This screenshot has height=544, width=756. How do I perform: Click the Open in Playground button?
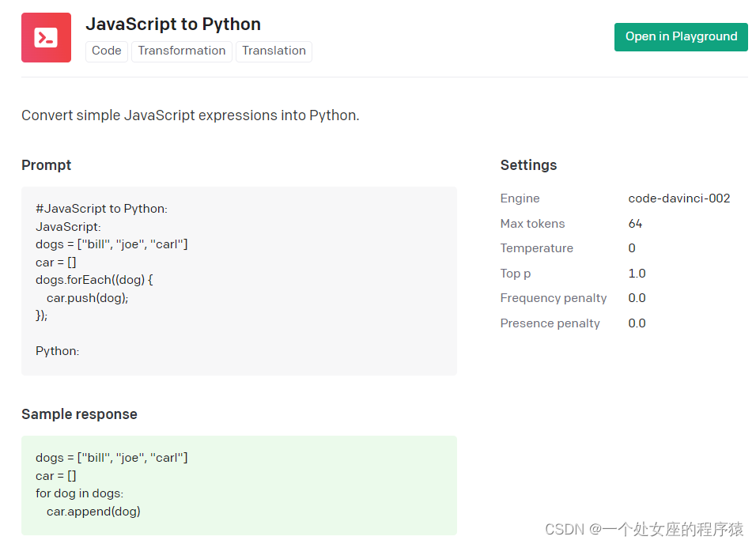click(681, 36)
